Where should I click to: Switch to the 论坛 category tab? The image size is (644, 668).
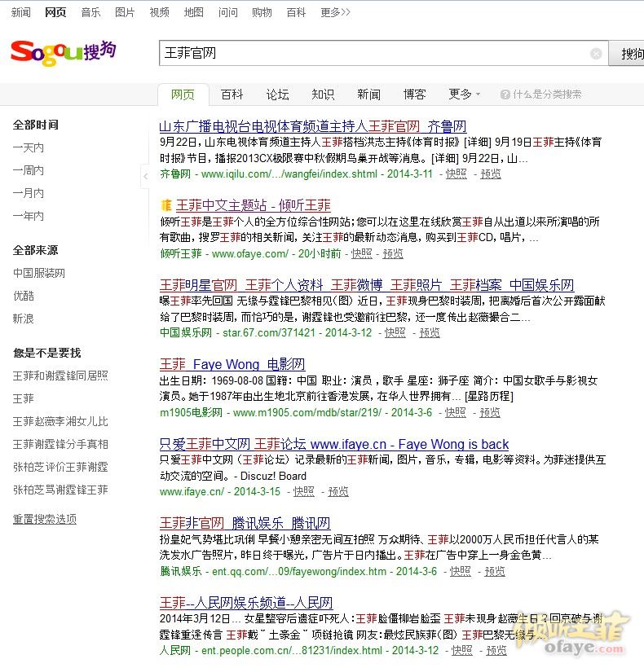point(277,94)
